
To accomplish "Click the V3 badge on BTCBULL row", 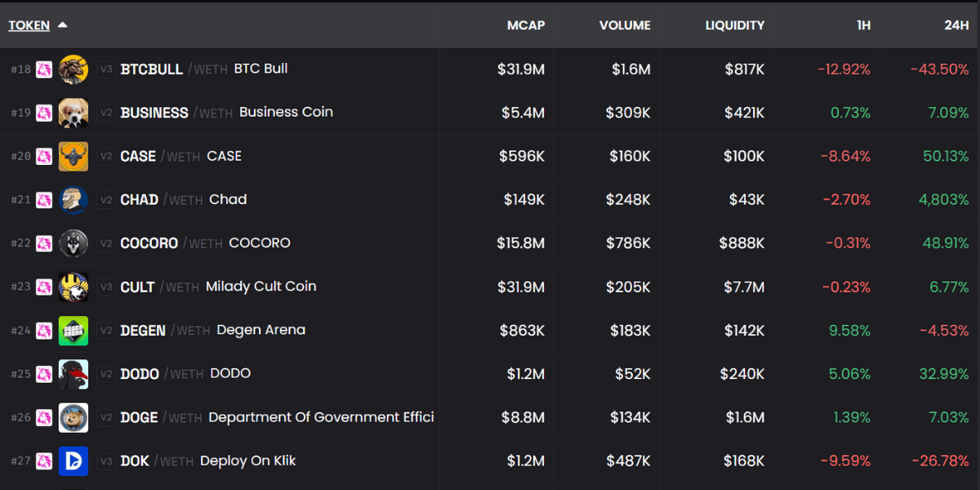I will click(105, 69).
